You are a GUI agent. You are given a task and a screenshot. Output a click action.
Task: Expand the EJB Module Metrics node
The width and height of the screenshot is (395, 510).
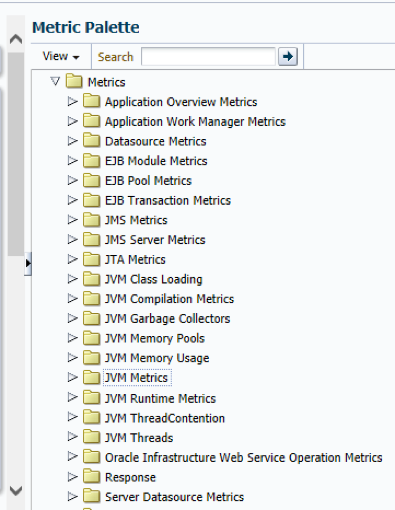click(x=72, y=160)
